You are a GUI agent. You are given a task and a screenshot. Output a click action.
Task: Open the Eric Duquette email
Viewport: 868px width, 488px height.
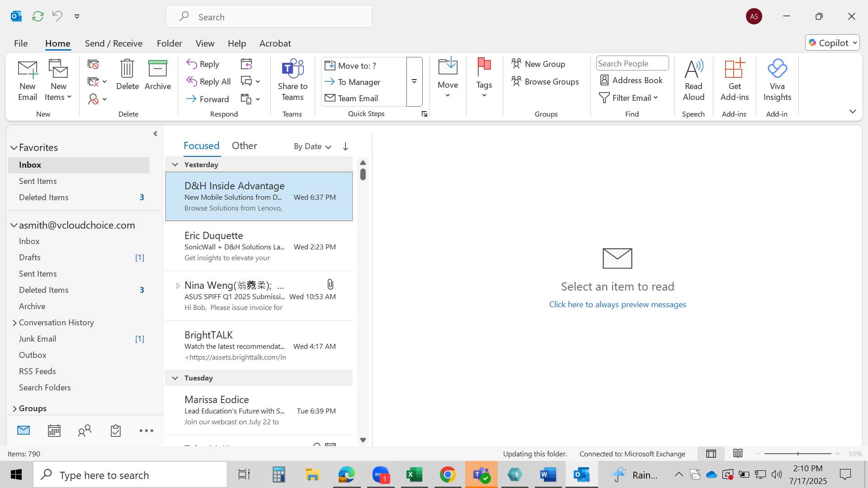pos(259,246)
